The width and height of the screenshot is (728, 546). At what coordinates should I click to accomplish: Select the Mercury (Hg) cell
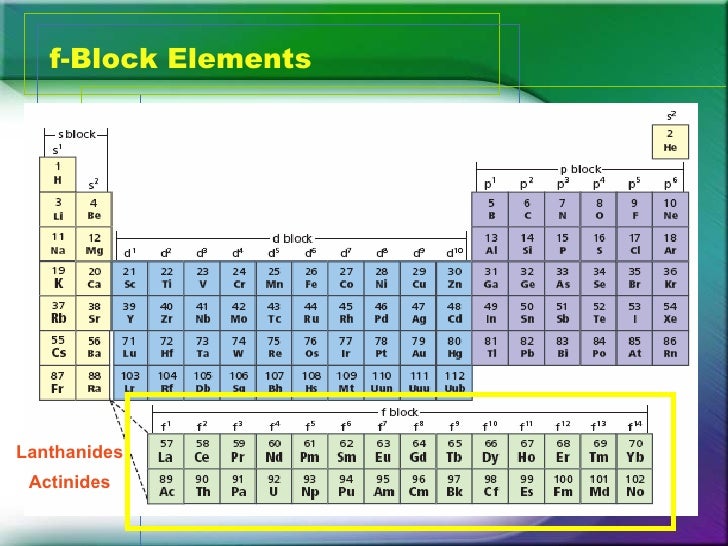click(x=455, y=348)
